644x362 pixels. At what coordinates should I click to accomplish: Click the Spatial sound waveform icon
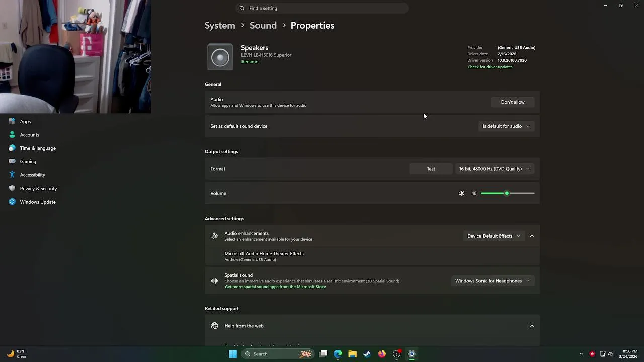[215, 281]
